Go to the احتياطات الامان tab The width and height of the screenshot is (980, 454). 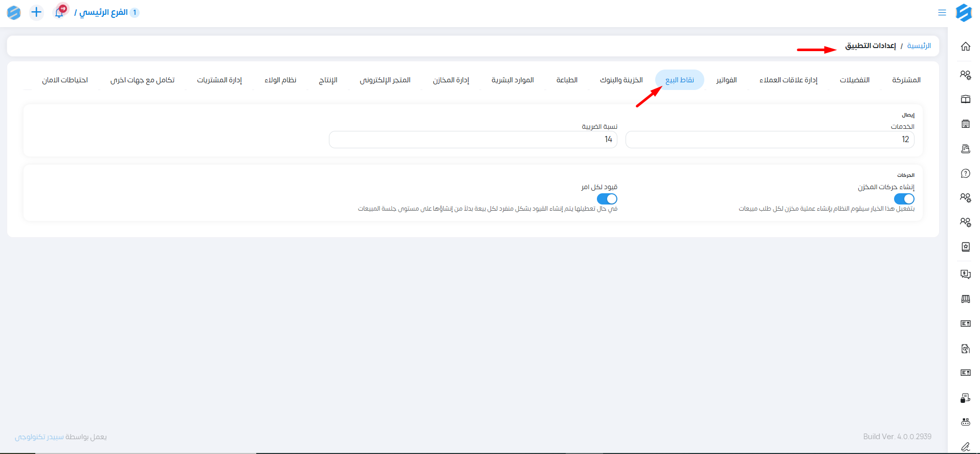point(65,80)
